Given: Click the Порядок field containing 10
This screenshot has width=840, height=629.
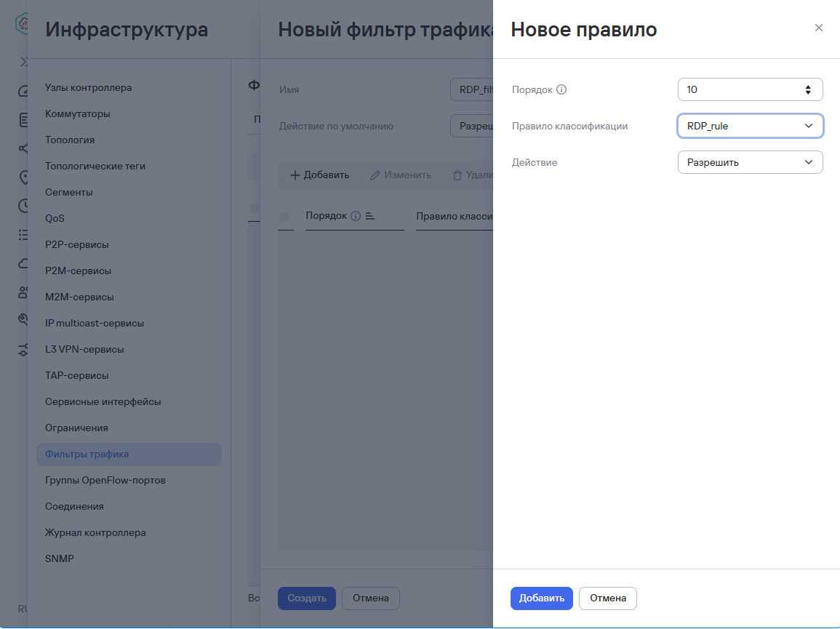Looking at the screenshot, I should (x=750, y=89).
